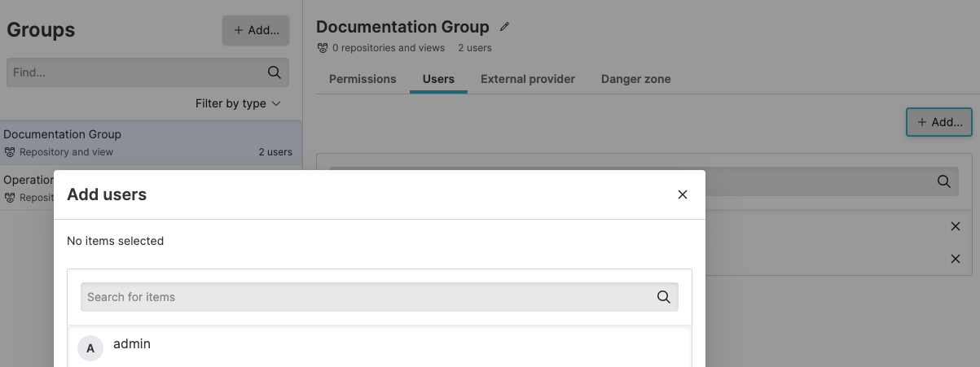
Task: Click the pencil icon beside Documentation Group title
Action: click(504, 27)
